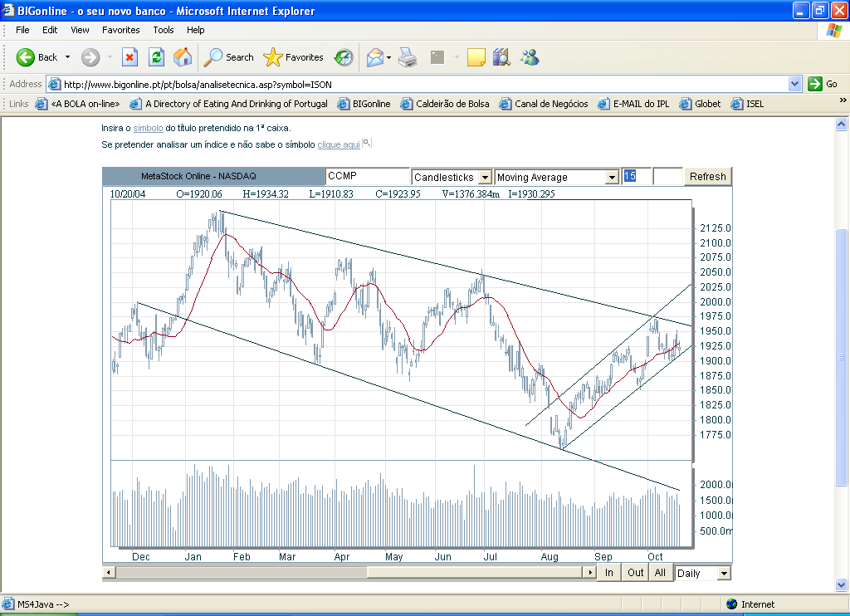Click the magnifier icon after clique aqui
Image resolution: width=850 pixels, height=616 pixels.
367,143
